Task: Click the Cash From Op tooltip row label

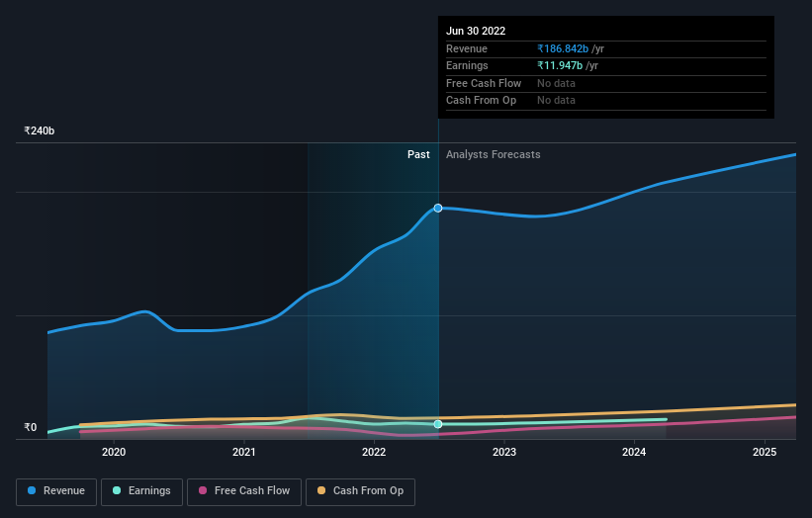Action: pyautogui.click(x=481, y=101)
